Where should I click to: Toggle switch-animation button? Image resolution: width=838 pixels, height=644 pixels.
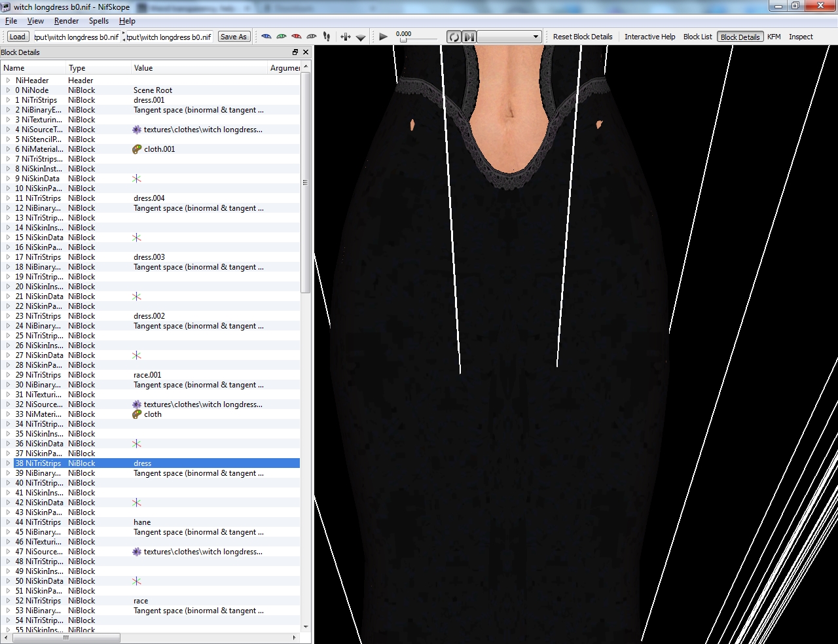(x=469, y=37)
